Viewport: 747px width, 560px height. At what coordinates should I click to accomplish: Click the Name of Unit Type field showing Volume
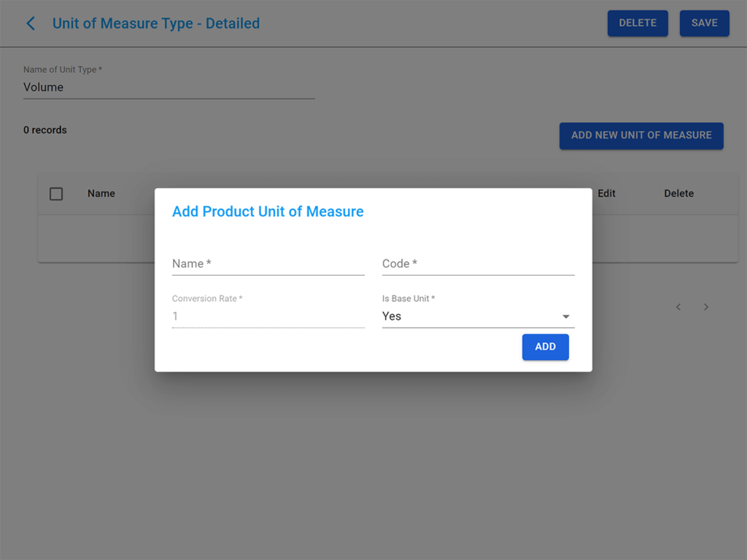pos(168,87)
